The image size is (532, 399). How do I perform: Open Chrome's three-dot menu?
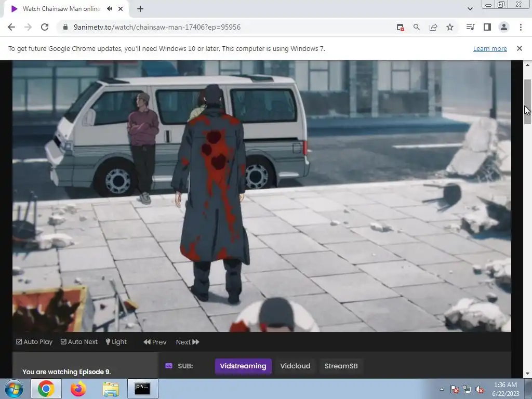point(521,27)
